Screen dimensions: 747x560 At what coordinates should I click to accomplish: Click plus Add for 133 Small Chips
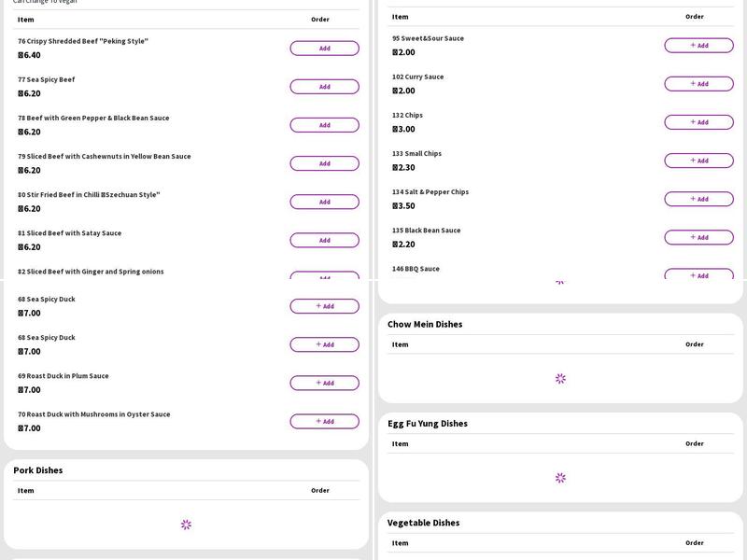click(698, 161)
